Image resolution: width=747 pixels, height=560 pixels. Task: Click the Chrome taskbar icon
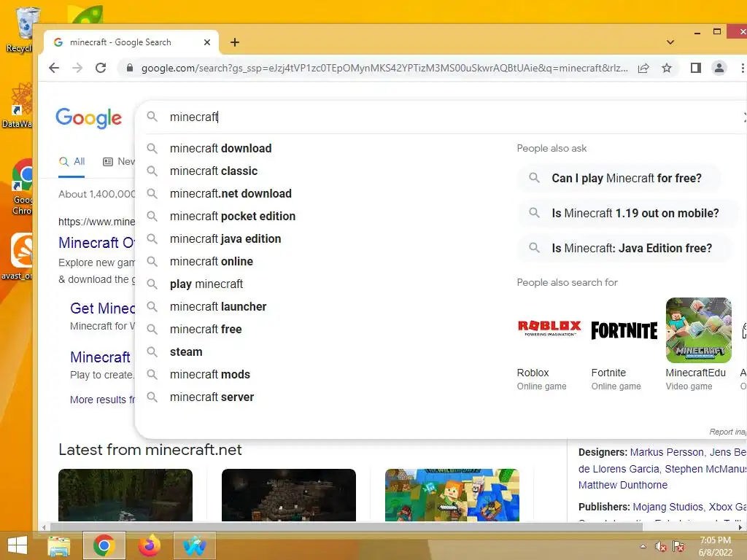[x=104, y=545]
